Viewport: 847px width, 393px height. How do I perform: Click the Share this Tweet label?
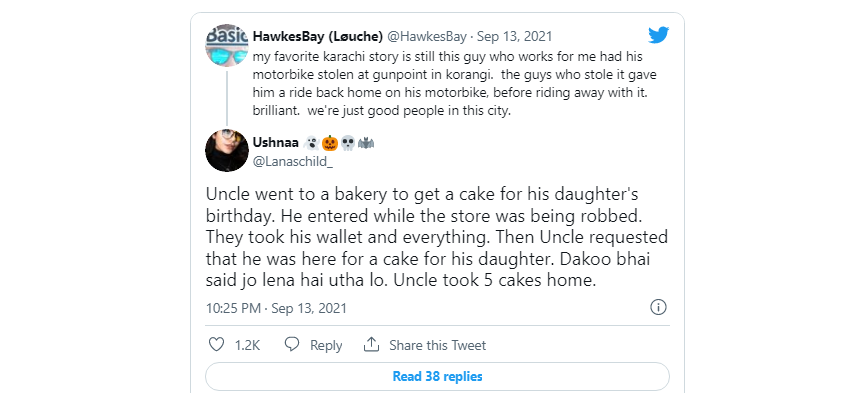click(438, 345)
